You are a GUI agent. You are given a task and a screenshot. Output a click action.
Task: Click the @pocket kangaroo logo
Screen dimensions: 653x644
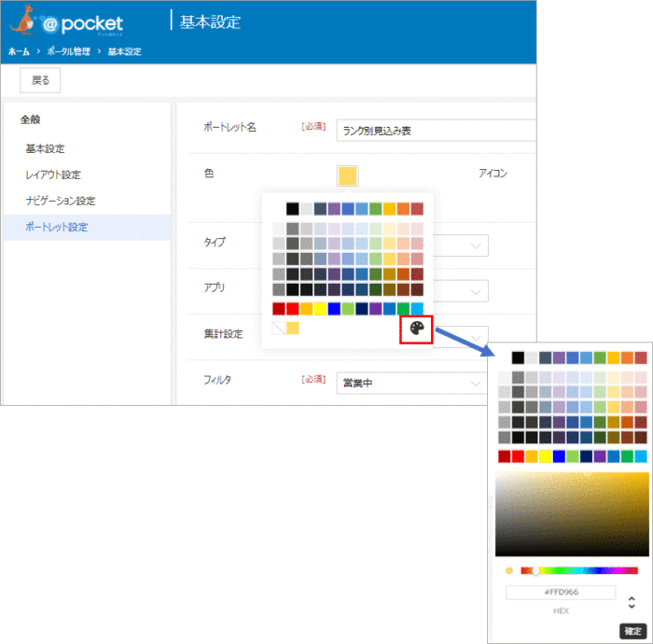tap(66, 21)
